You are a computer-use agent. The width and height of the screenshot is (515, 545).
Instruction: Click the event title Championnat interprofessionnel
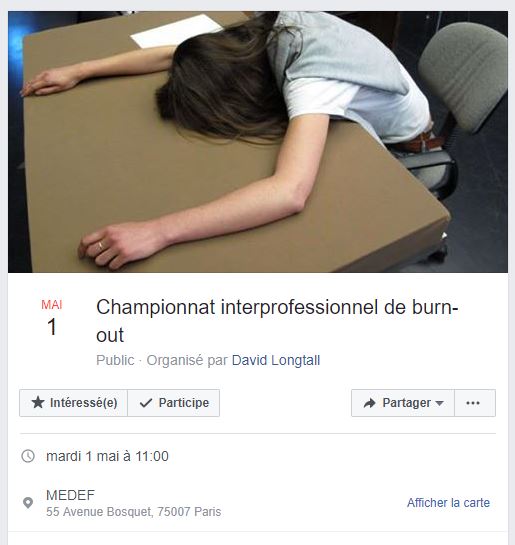[x=277, y=321]
